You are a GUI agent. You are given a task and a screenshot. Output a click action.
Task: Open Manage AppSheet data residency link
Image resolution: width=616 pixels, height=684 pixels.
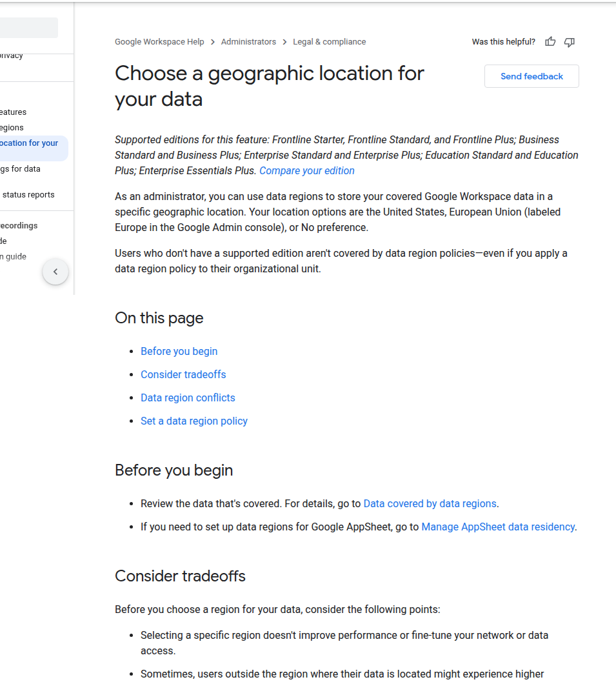pos(498,527)
